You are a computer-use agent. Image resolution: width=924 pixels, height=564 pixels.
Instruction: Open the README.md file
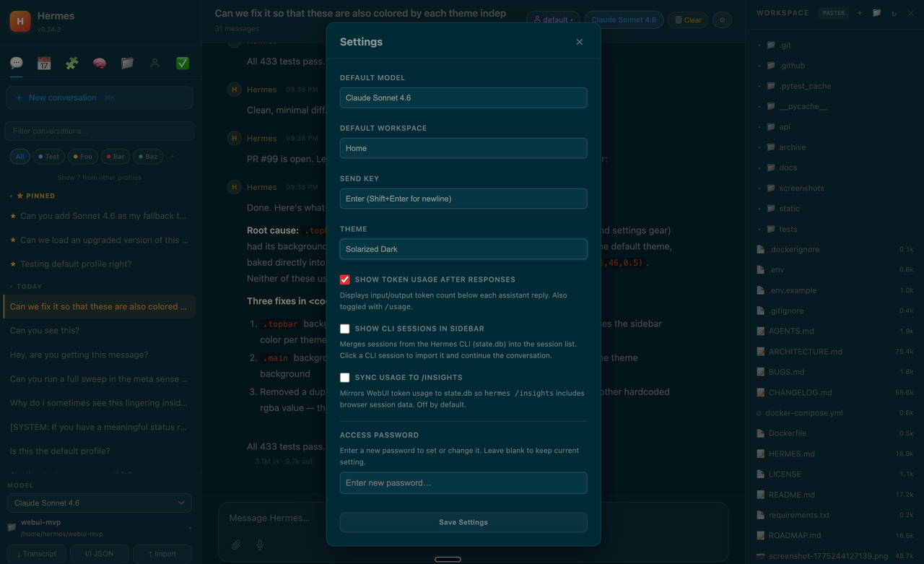point(834,495)
